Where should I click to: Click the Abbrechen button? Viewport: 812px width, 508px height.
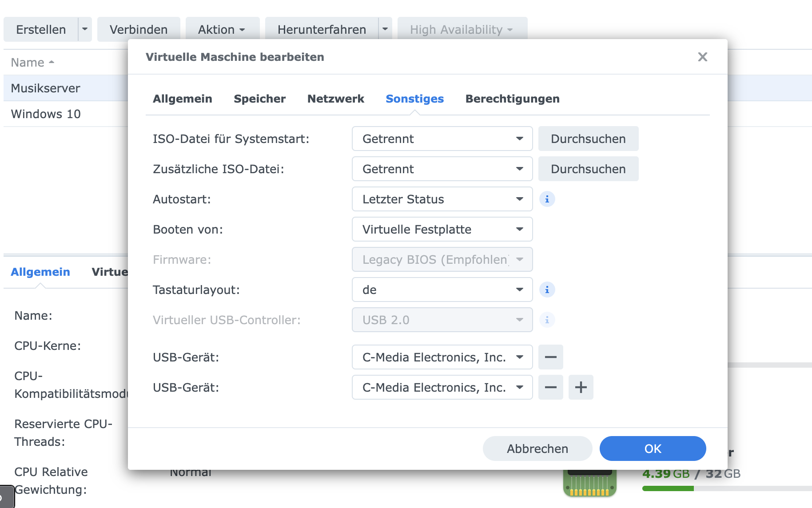pyautogui.click(x=537, y=448)
